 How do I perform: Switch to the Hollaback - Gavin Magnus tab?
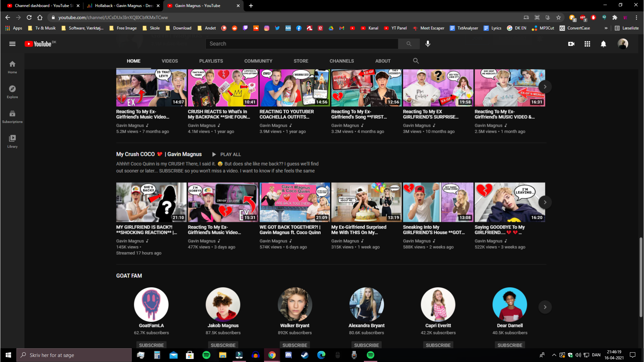123,6
